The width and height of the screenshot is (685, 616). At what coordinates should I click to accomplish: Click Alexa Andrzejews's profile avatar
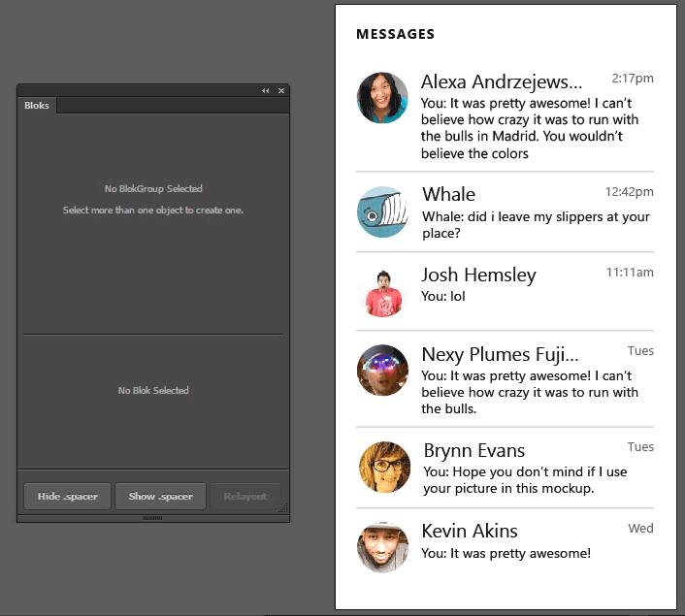(x=382, y=97)
